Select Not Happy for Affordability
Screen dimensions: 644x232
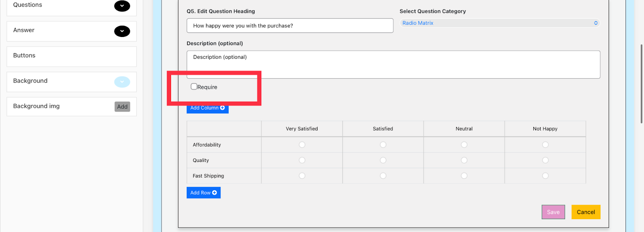point(545,145)
